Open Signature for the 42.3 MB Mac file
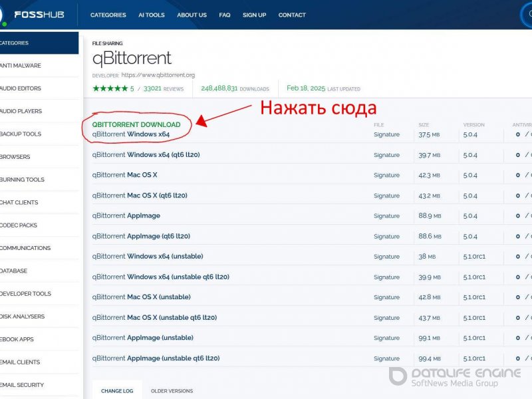The width and height of the screenshot is (532, 399). tap(386, 175)
